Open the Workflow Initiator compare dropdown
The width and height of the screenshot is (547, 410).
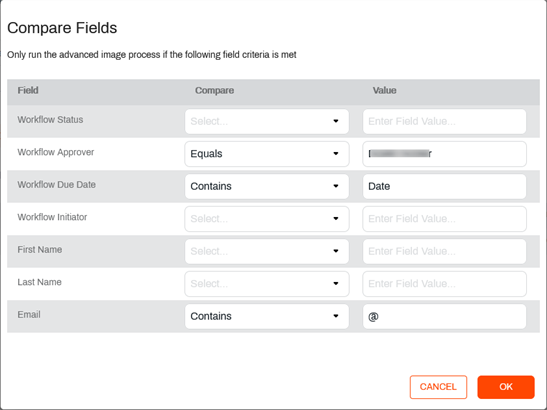coord(267,219)
